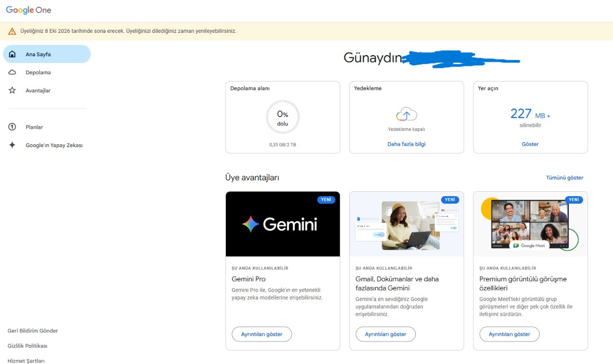Click Ayrıntıları göster under Gmail, Dokümanlar card
Screen dimensions: 613x364
pyautogui.click(x=386, y=334)
